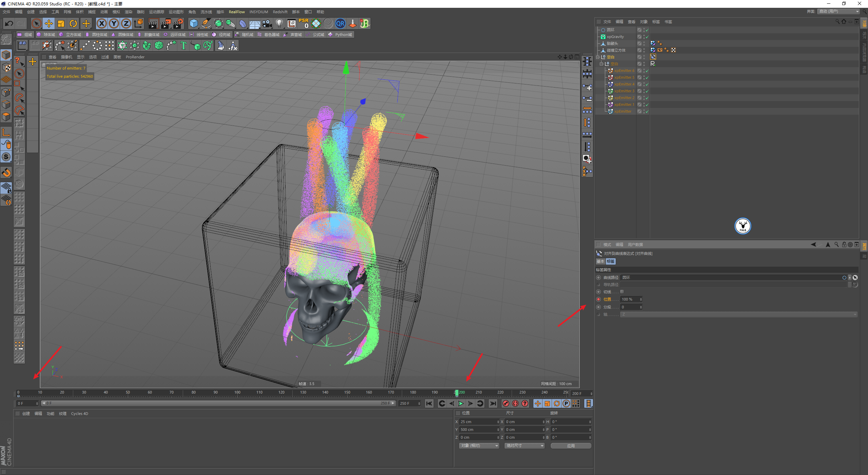The image size is (868, 475).
Task: Choose the random field (随机域) button
Action: (244, 35)
